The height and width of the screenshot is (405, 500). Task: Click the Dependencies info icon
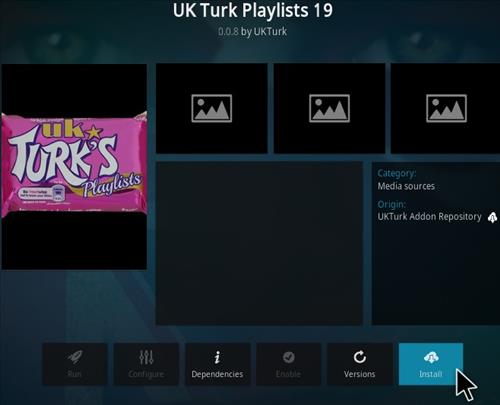click(x=217, y=357)
